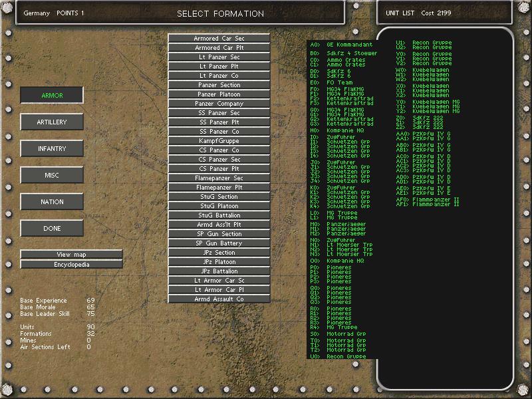Select SP Gun Section formation
Image resolution: width=532 pixels, height=399 pixels.
(x=219, y=234)
